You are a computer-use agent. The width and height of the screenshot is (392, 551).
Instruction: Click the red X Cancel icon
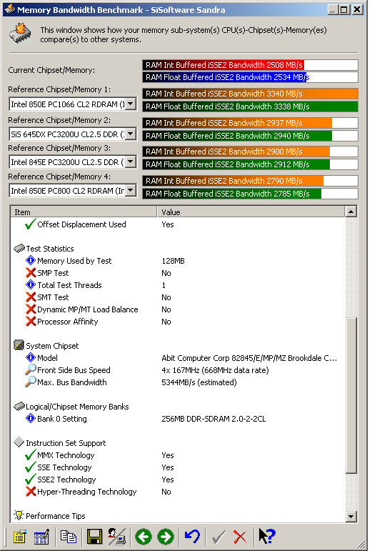(x=240, y=537)
